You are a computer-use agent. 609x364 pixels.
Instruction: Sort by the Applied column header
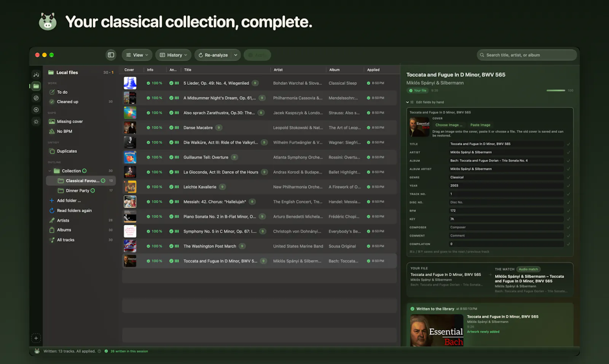point(373,70)
